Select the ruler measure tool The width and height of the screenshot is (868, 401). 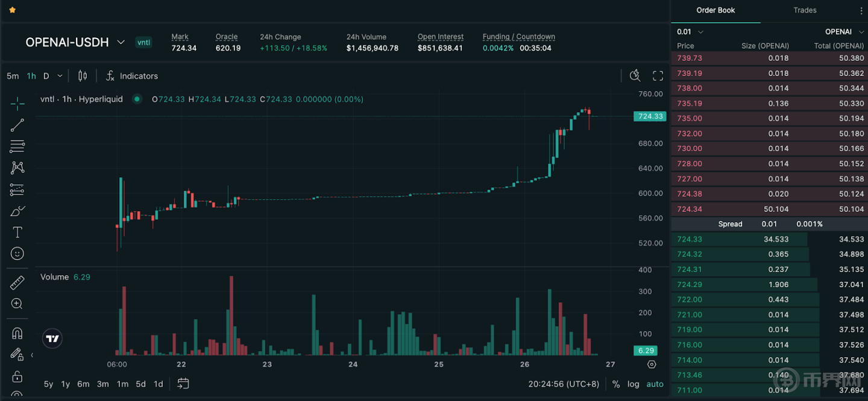(17, 282)
